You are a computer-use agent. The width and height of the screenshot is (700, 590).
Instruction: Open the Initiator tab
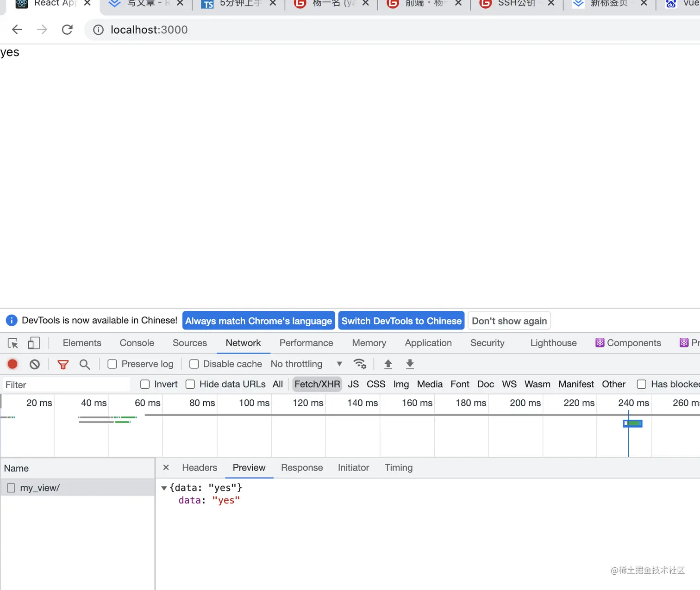pyautogui.click(x=354, y=468)
